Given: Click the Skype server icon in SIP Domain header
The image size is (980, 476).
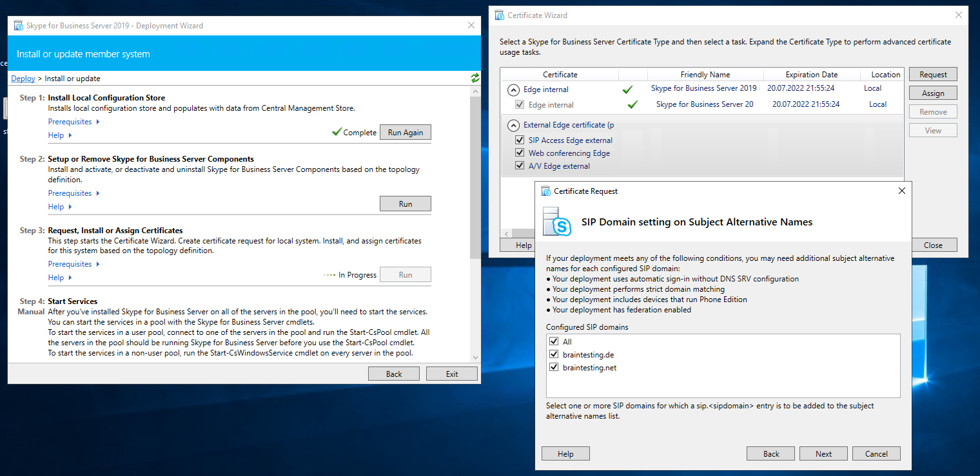Looking at the screenshot, I should pos(557,222).
